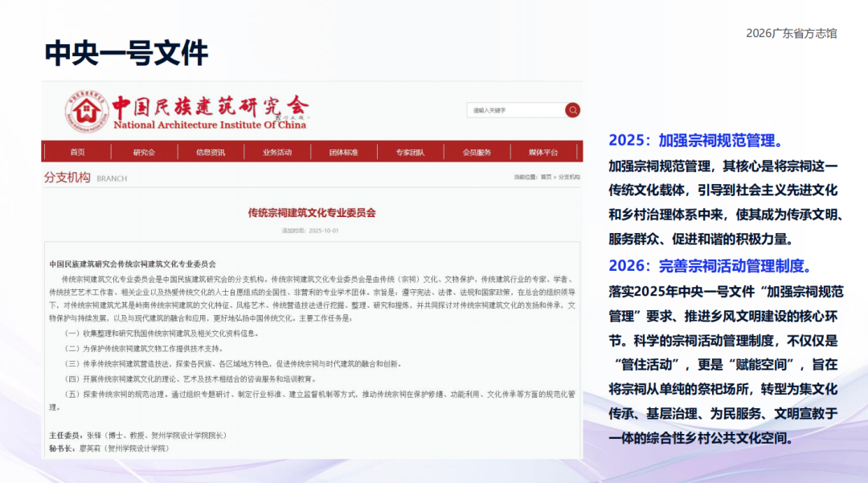The height and width of the screenshot is (483, 868).
Task: Select the National Architecture Institute Of China subtitle
Action: pos(210,125)
